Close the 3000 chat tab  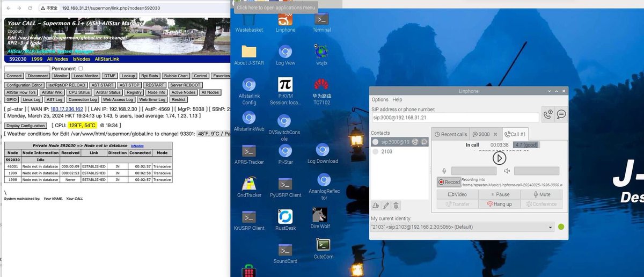(x=495, y=134)
